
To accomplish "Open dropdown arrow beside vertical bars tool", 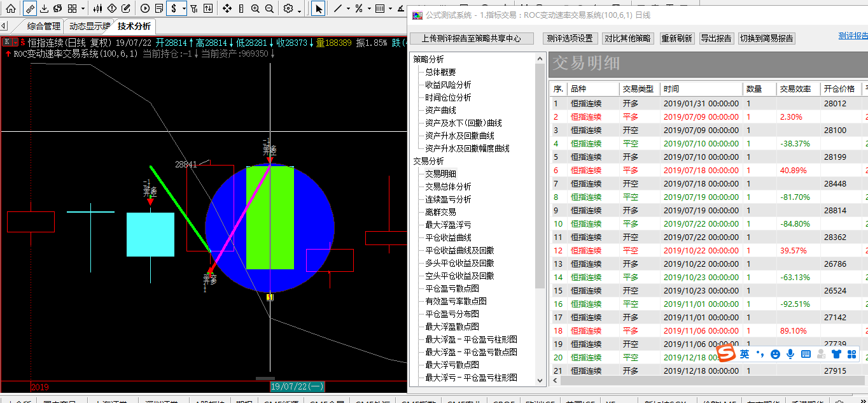I will 390,8.
